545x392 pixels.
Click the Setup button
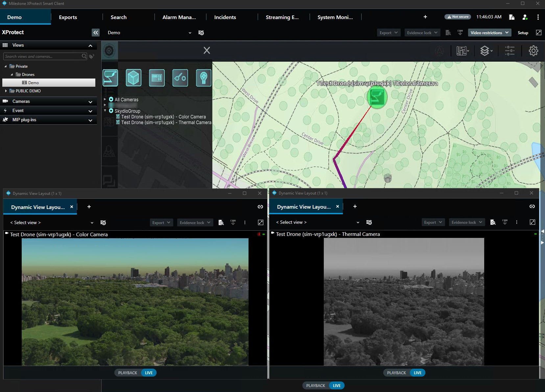523,33
